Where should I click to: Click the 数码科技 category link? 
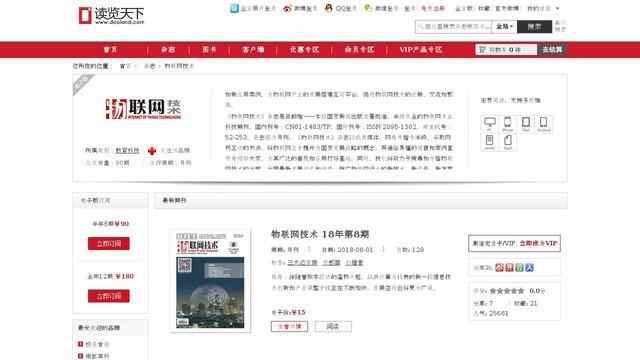pos(127,151)
